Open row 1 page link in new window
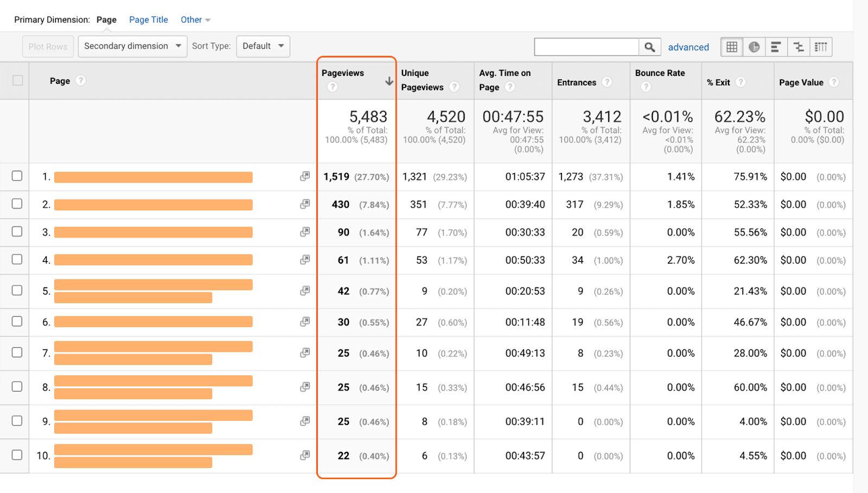868x493 pixels. 305,177
